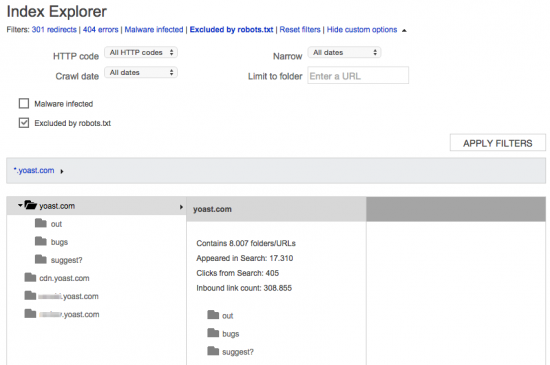550x365 pixels.
Task: Click the yoast.com details pane header
Action: click(x=276, y=209)
